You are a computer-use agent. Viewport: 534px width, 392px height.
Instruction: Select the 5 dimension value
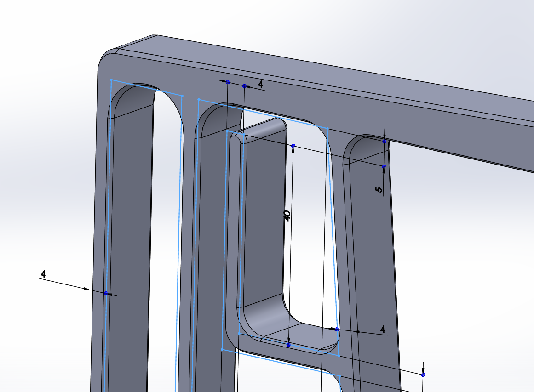click(x=379, y=190)
